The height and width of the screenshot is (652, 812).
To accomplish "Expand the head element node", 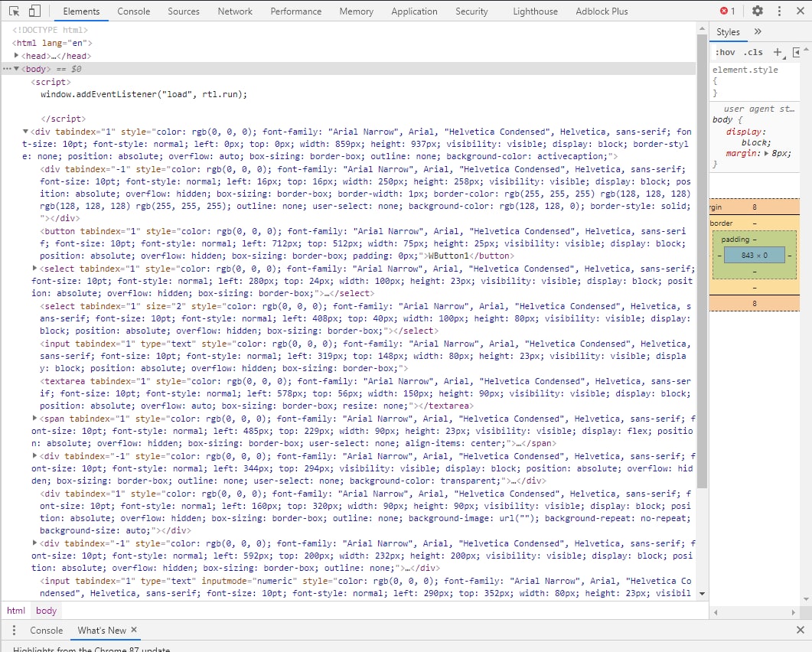I will pyautogui.click(x=16, y=55).
